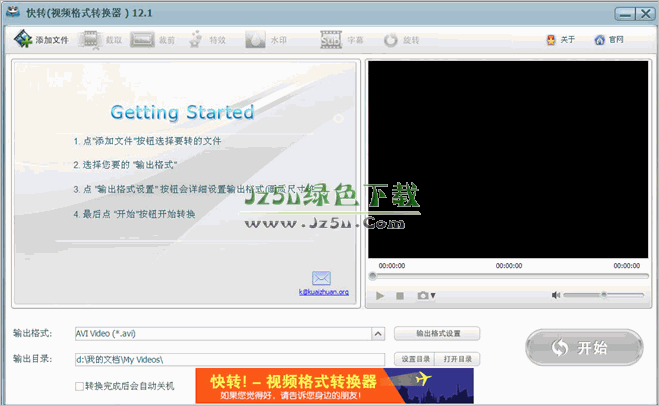
Task: Open the 字幕 subtitle Sub icon
Action: [x=331, y=40]
